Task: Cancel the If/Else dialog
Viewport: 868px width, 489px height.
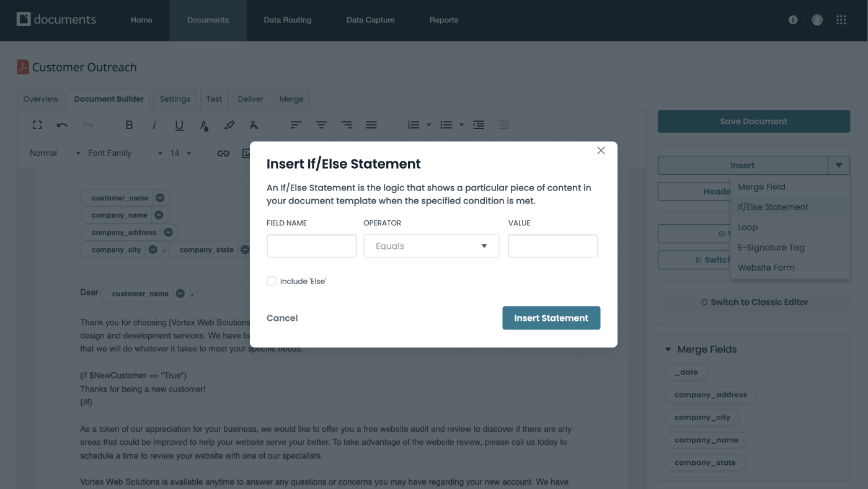Action: coord(282,318)
